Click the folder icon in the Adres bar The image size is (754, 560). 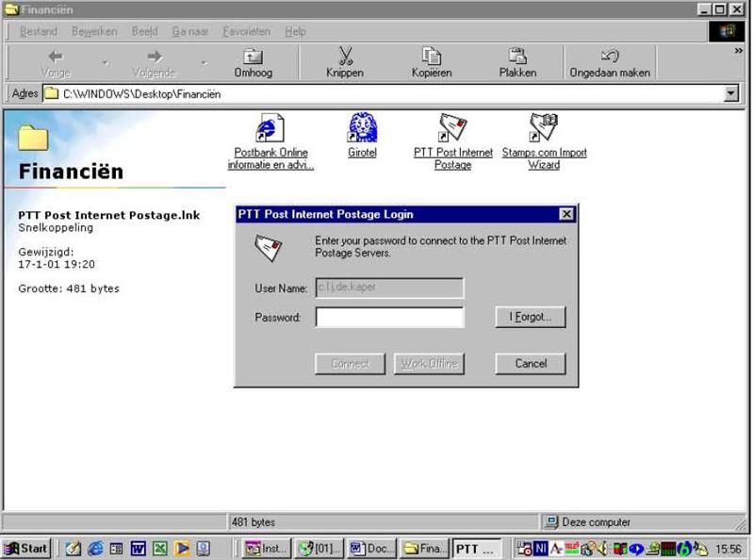point(51,93)
